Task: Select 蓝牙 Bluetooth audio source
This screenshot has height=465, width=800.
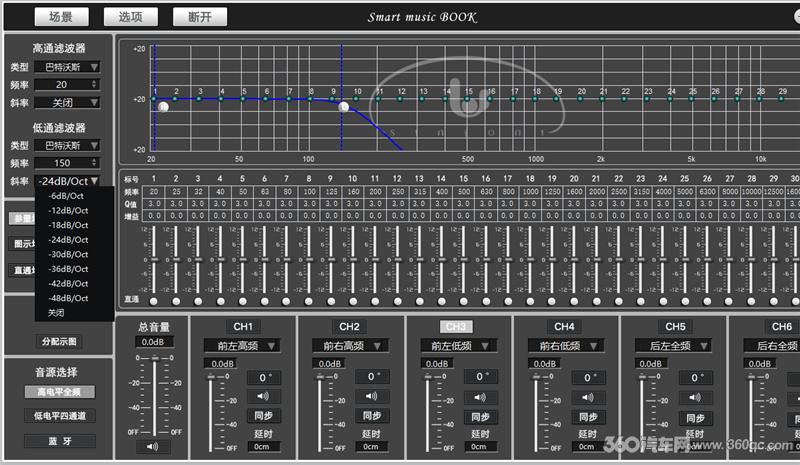Action: click(x=59, y=441)
